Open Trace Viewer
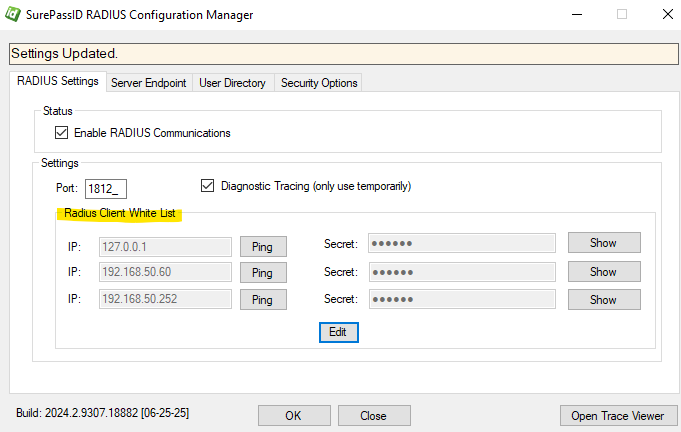 pos(618,416)
